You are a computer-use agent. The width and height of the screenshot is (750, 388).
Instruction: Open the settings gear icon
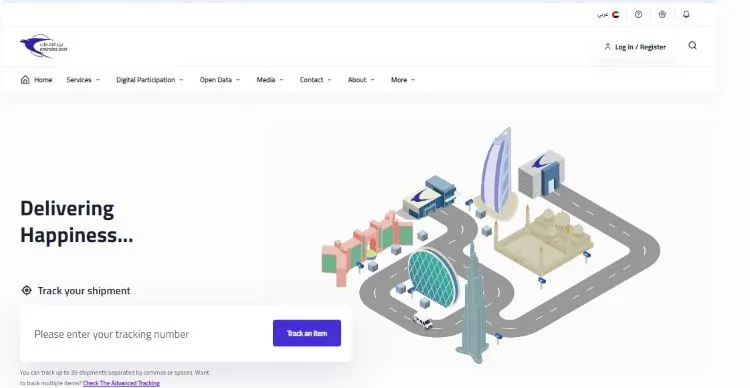coord(662,14)
